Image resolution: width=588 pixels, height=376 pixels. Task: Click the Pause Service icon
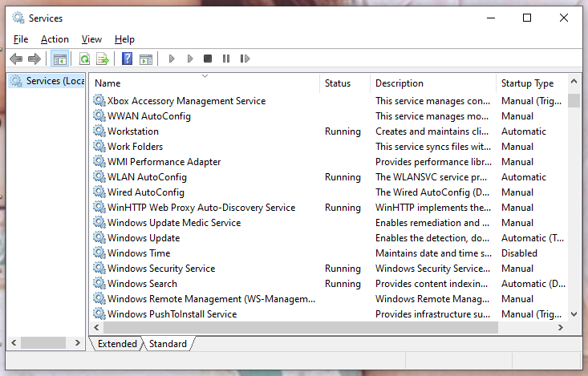click(226, 59)
